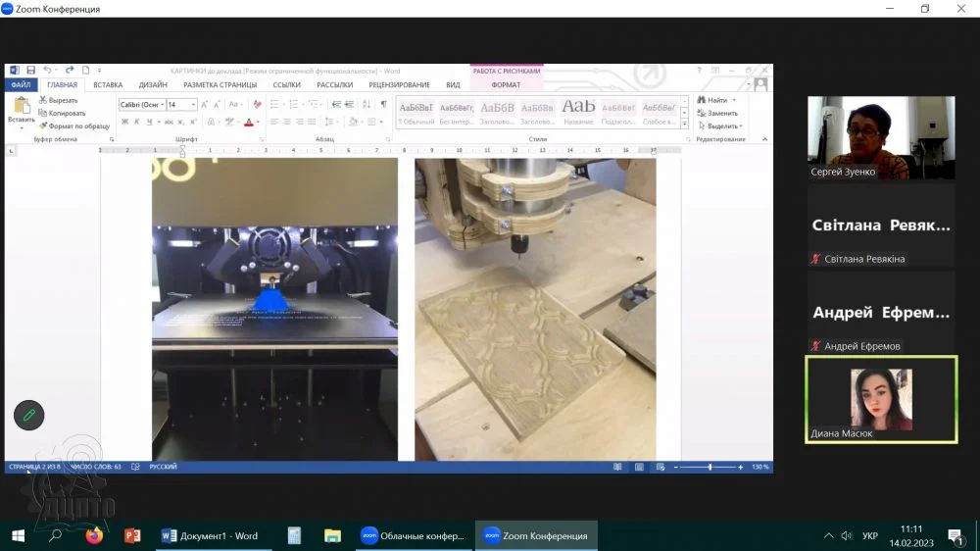The image size is (980, 551).
Task: Open text effects icon in font group
Action: (212, 122)
